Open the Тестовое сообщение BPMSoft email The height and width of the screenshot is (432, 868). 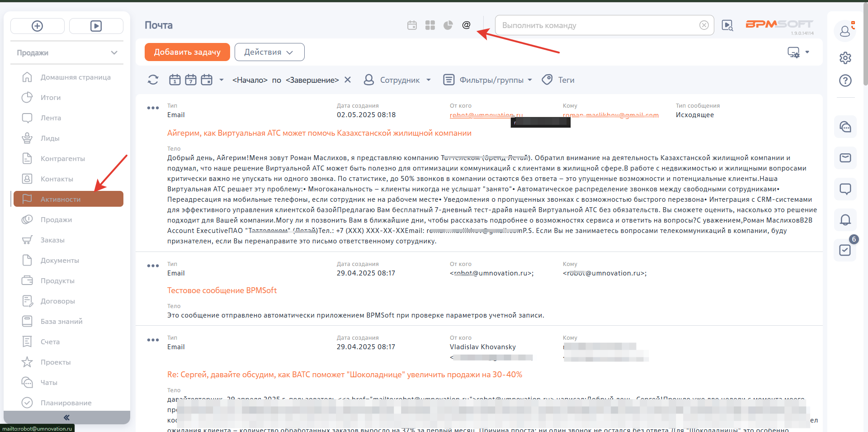click(222, 290)
